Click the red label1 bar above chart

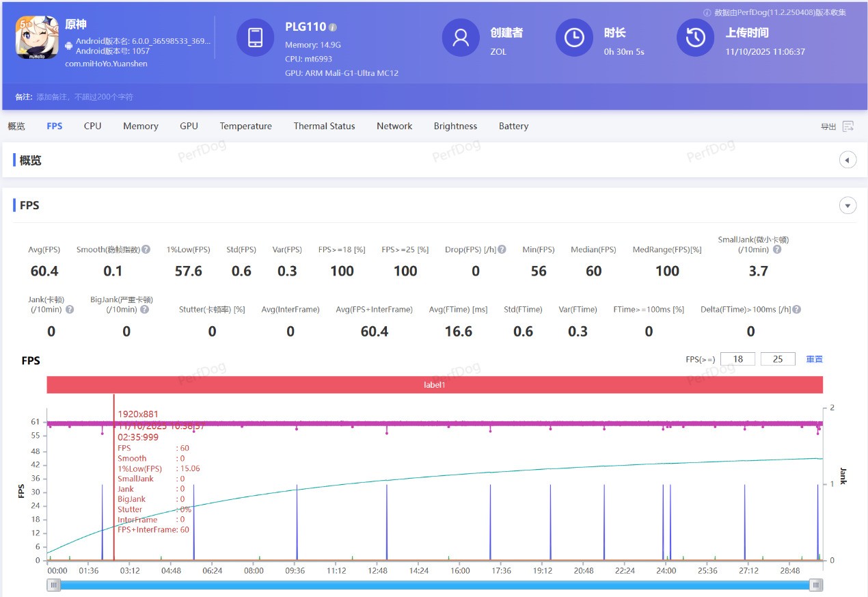[434, 385]
